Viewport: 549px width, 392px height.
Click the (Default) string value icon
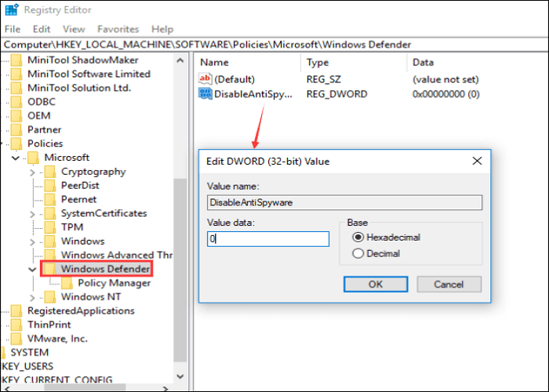tap(205, 78)
